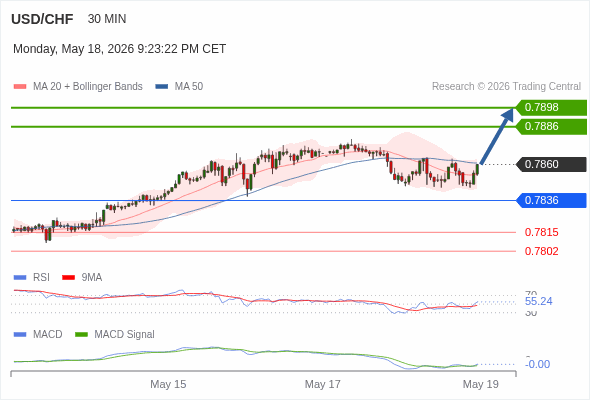Click the USD/CHF pair title
This screenshot has height=400, width=590.
pos(42,19)
